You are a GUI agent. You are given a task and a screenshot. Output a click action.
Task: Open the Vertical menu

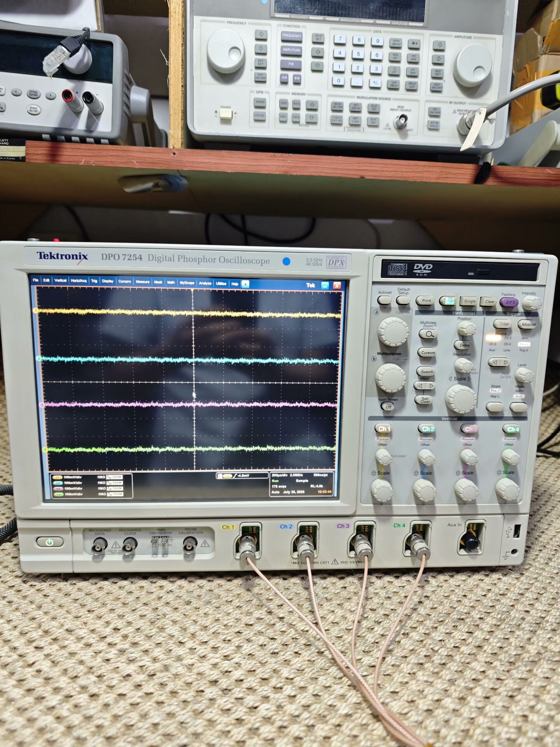coord(60,280)
